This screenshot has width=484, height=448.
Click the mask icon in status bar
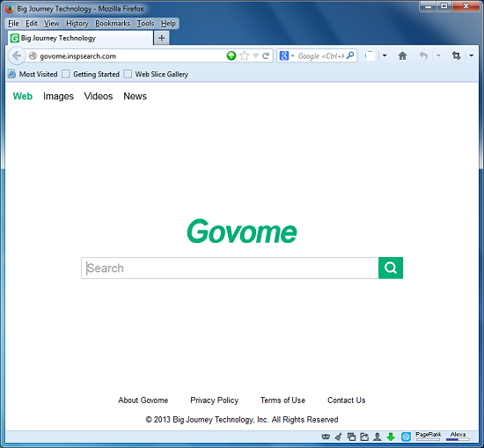click(x=326, y=437)
